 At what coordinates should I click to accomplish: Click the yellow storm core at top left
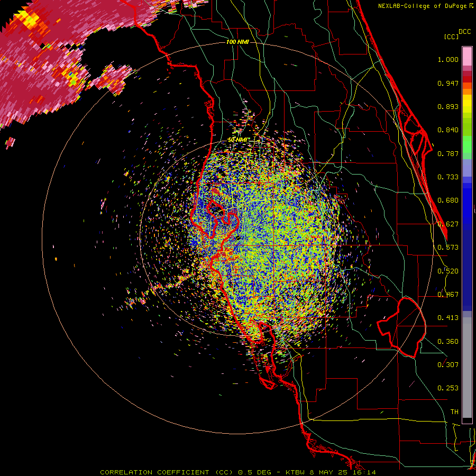pyautogui.click(x=29, y=20)
